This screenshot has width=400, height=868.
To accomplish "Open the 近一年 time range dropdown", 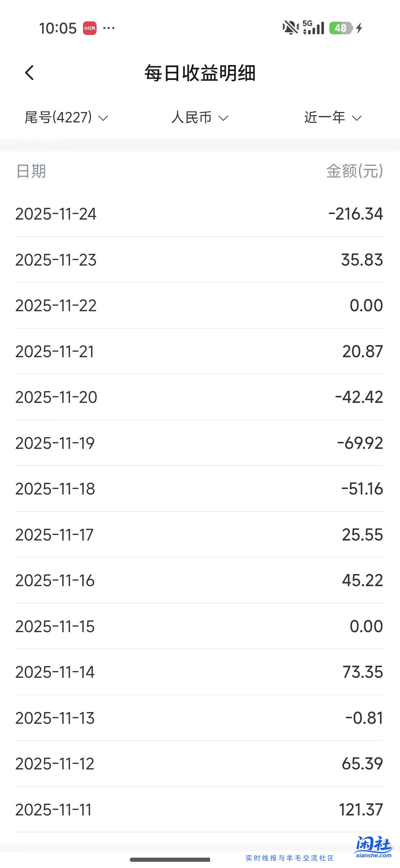I will click(x=333, y=118).
